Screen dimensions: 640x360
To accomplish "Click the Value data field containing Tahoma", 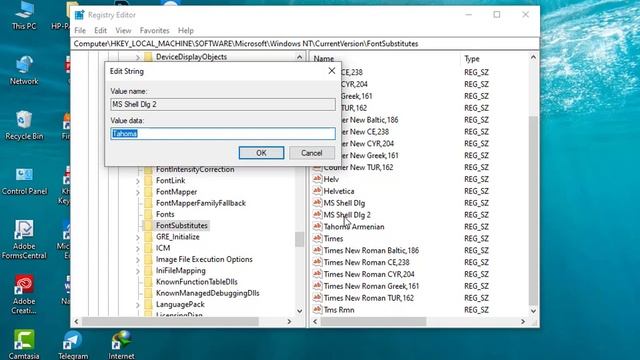I will coord(223,133).
